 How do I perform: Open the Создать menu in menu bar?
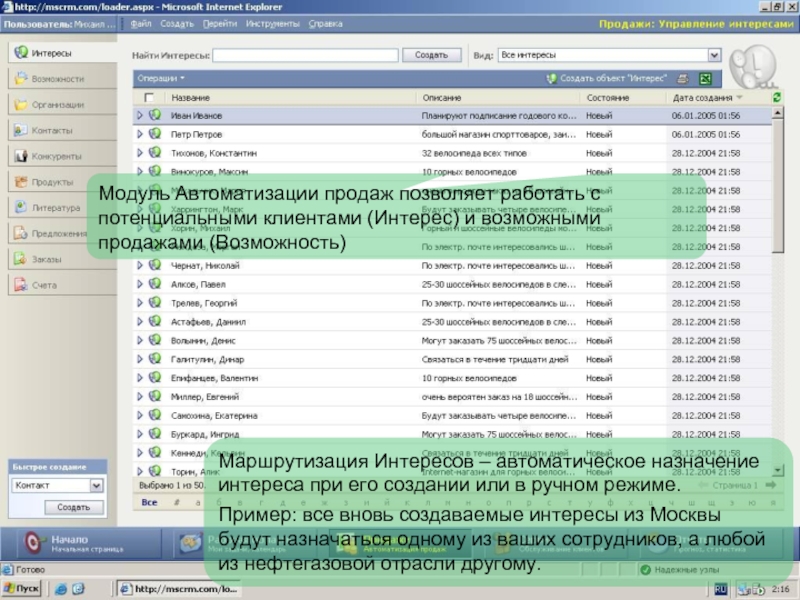pyautogui.click(x=177, y=24)
